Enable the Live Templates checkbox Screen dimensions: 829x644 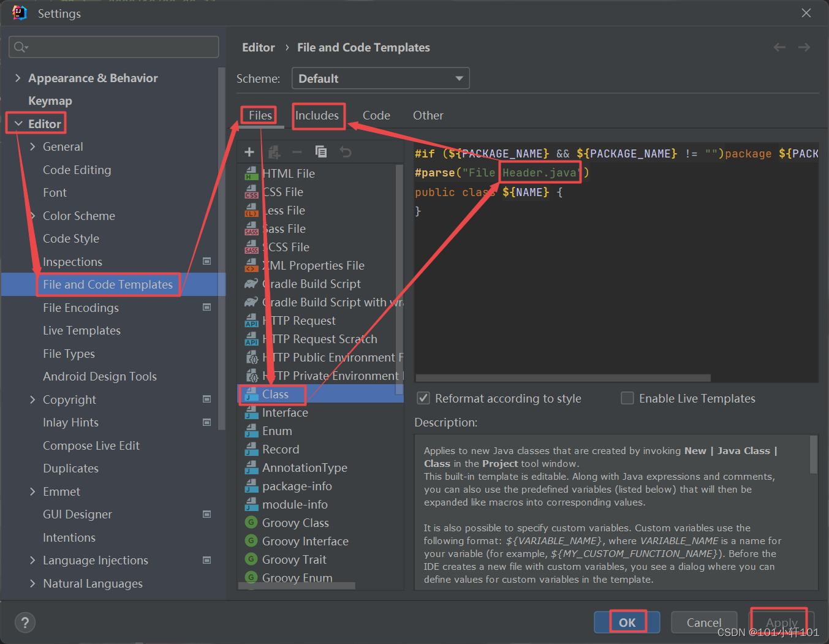click(x=627, y=398)
